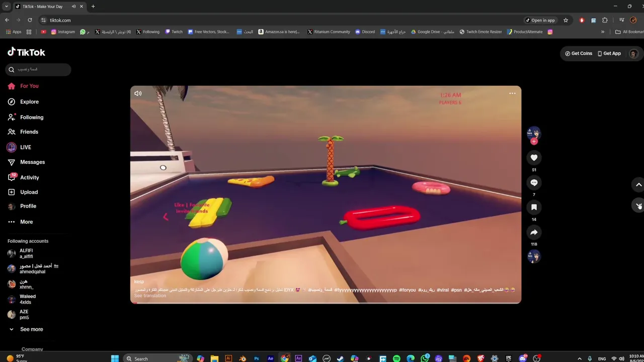This screenshot has width=644, height=362.
Task: Go back using the browser back arrow
Action: click(x=7, y=20)
